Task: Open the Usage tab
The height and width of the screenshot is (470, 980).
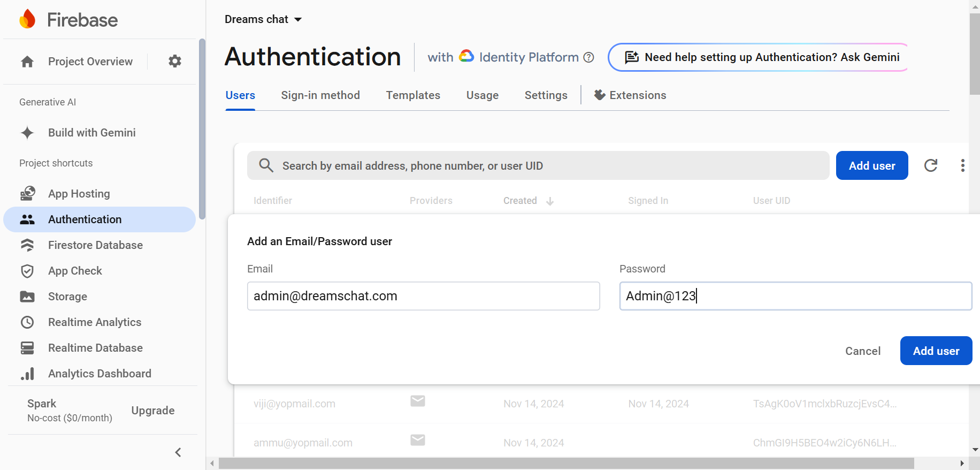Action: [x=483, y=95]
